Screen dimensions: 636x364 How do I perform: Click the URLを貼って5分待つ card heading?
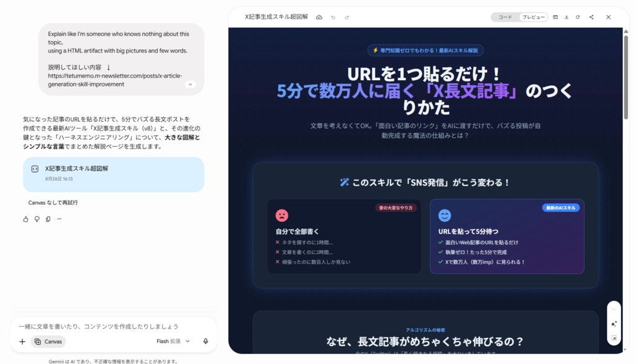468,231
